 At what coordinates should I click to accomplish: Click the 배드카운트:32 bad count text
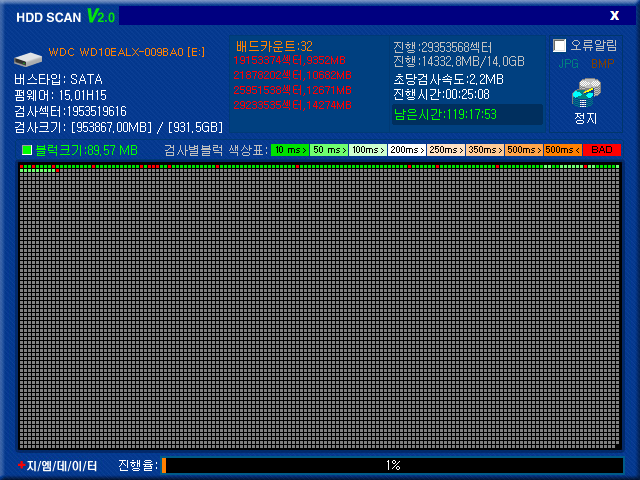pos(274,46)
